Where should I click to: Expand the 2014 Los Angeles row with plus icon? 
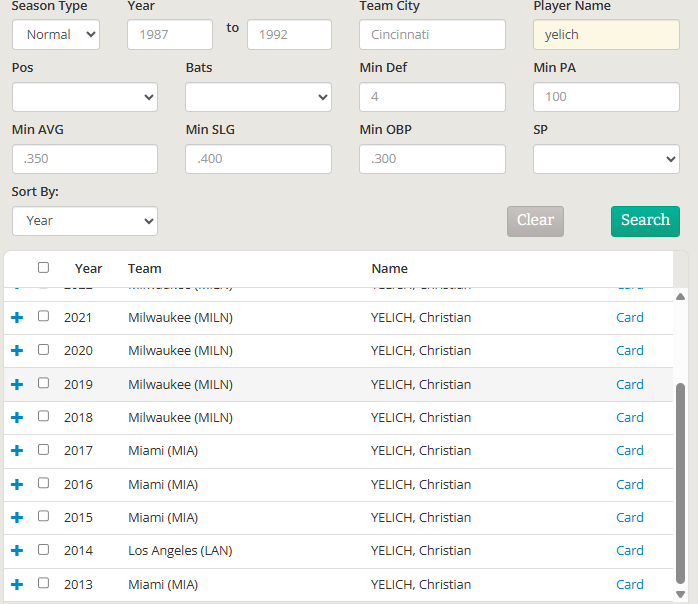(x=17, y=551)
